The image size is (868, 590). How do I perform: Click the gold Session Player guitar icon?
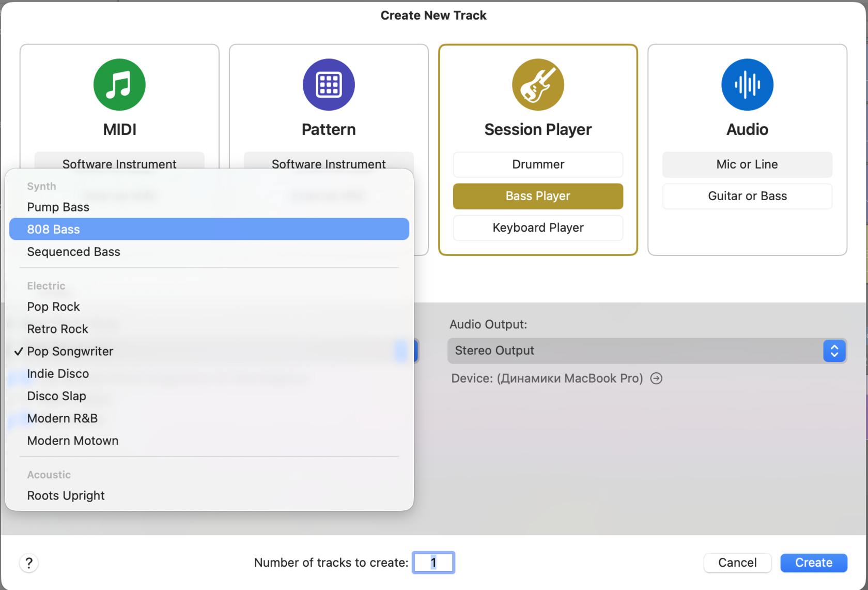538,85
